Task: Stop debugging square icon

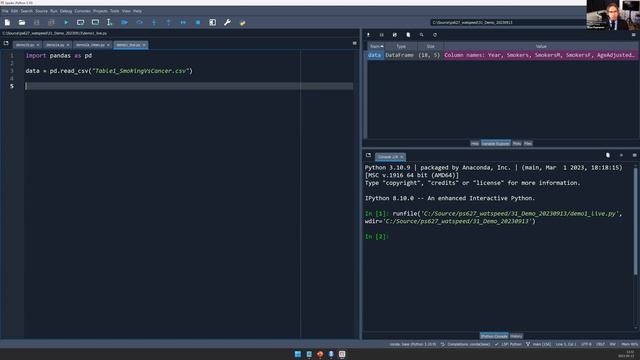Action: tap(198, 22)
